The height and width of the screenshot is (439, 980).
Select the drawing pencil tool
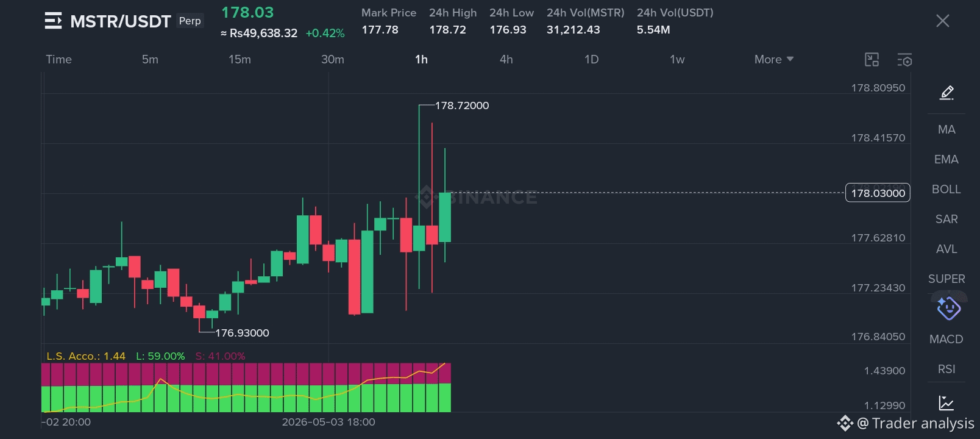(946, 93)
